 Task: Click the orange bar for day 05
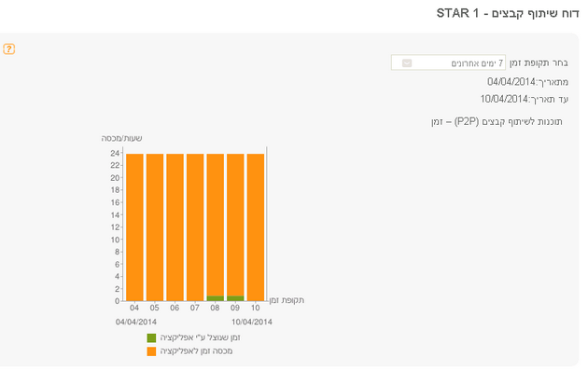tap(155, 227)
